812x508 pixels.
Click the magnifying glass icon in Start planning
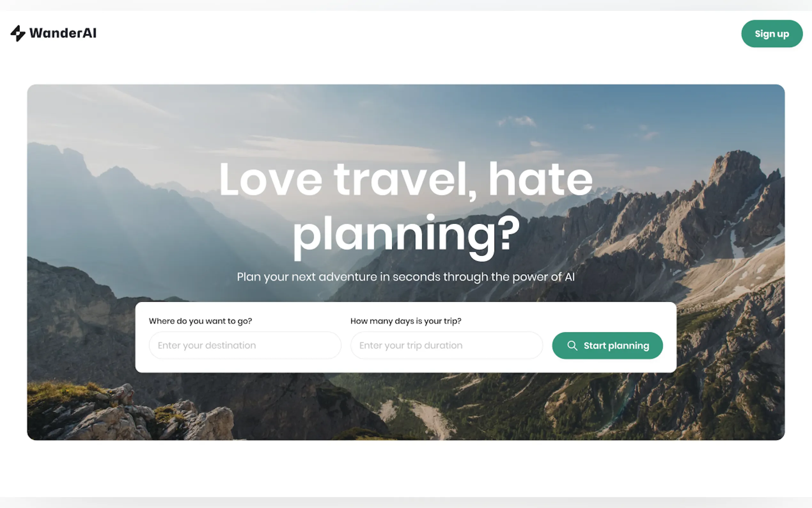pos(572,346)
